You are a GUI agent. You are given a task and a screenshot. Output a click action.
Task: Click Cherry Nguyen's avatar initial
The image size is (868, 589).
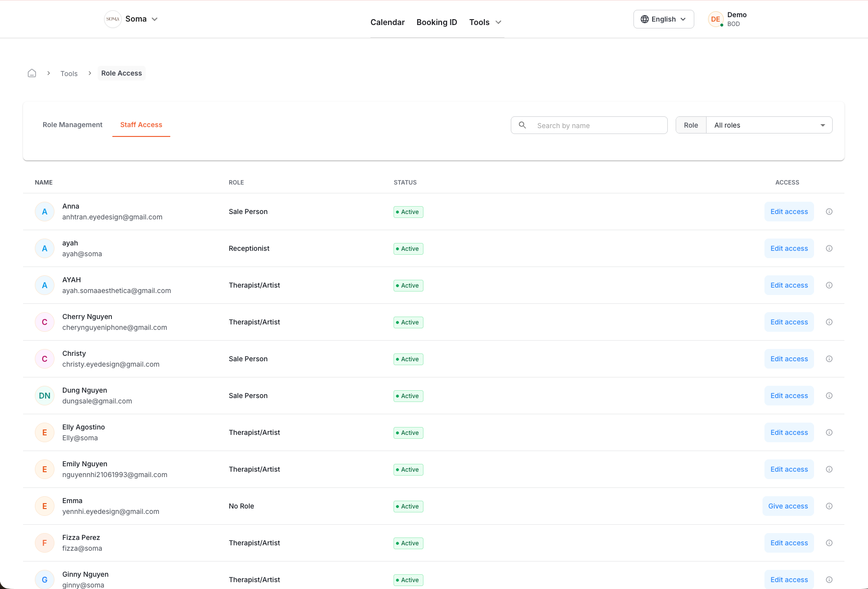coord(45,322)
